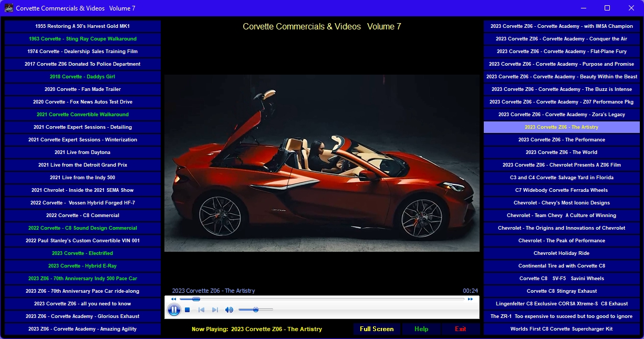Click the video display of the red Corvette

[322, 163]
